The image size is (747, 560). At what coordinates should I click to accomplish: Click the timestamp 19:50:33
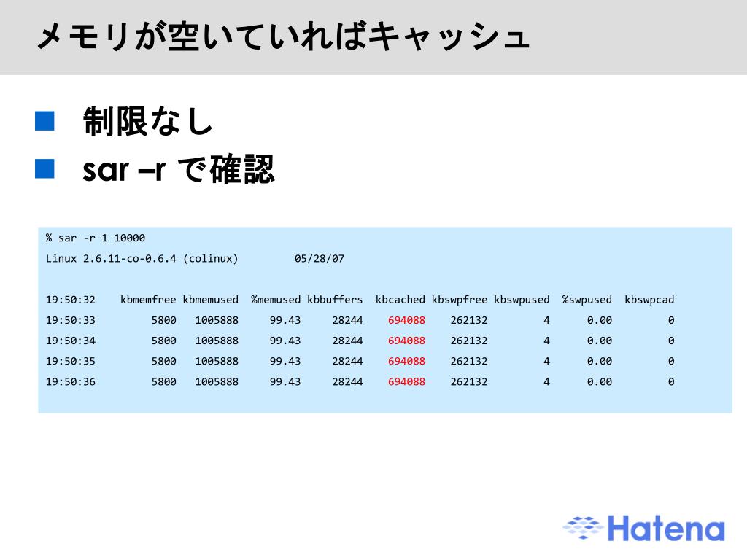coord(71,320)
